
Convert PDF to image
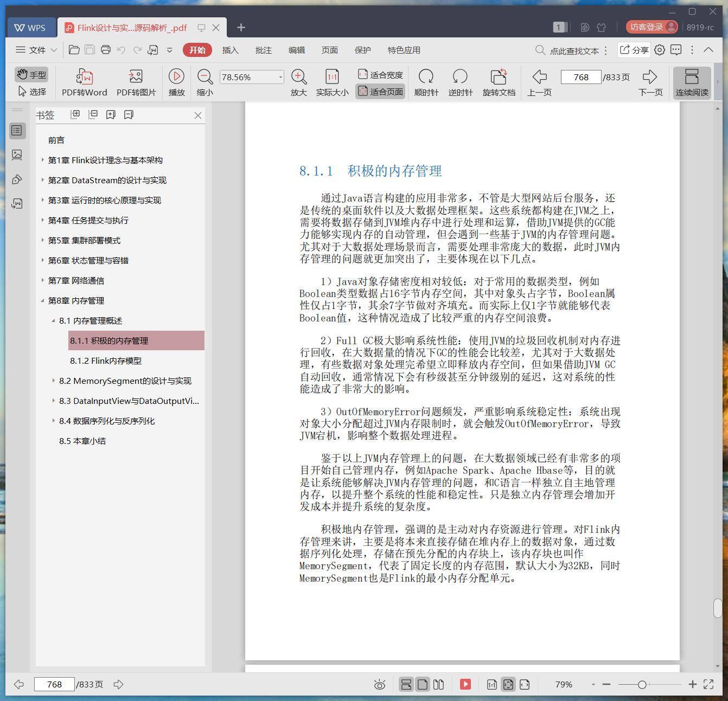tap(136, 82)
